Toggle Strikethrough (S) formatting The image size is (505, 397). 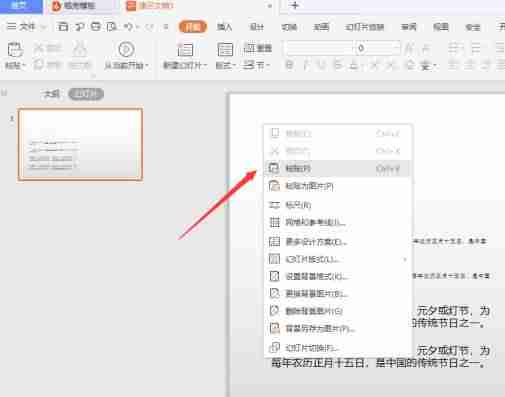click(x=338, y=65)
